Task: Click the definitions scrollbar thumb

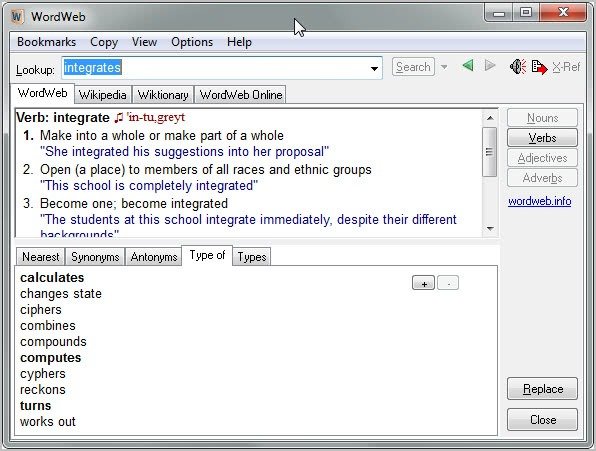Action: pyautogui.click(x=490, y=152)
